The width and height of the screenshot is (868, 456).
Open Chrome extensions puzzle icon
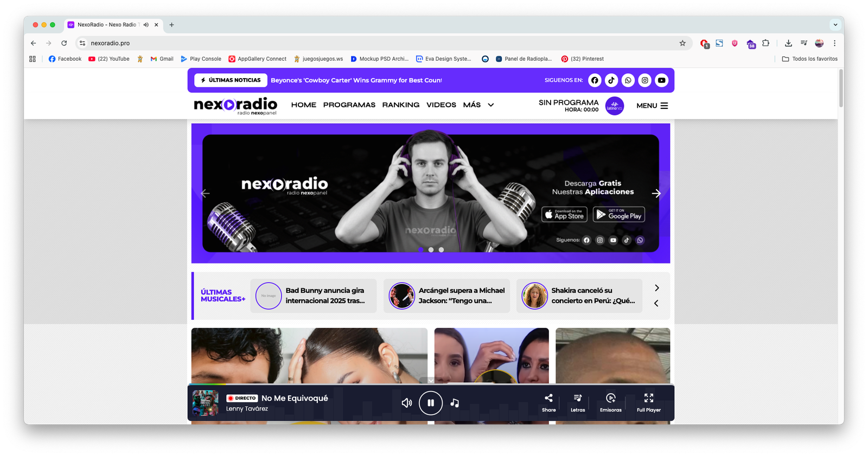(765, 43)
